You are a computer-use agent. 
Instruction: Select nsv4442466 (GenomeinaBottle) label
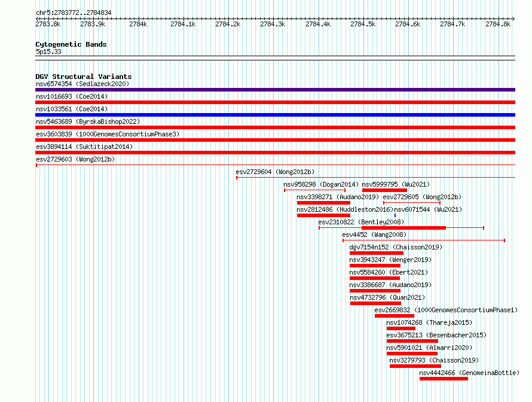(x=469, y=373)
